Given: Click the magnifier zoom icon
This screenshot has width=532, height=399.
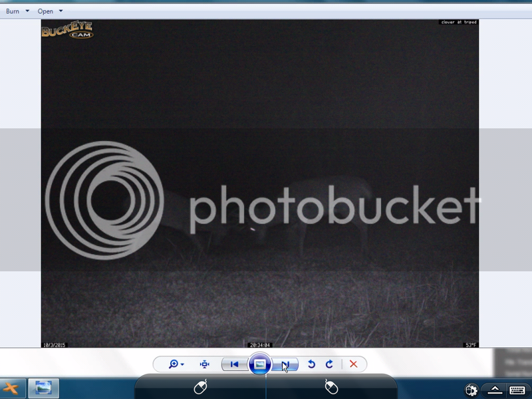Looking at the screenshot, I should tap(174, 364).
